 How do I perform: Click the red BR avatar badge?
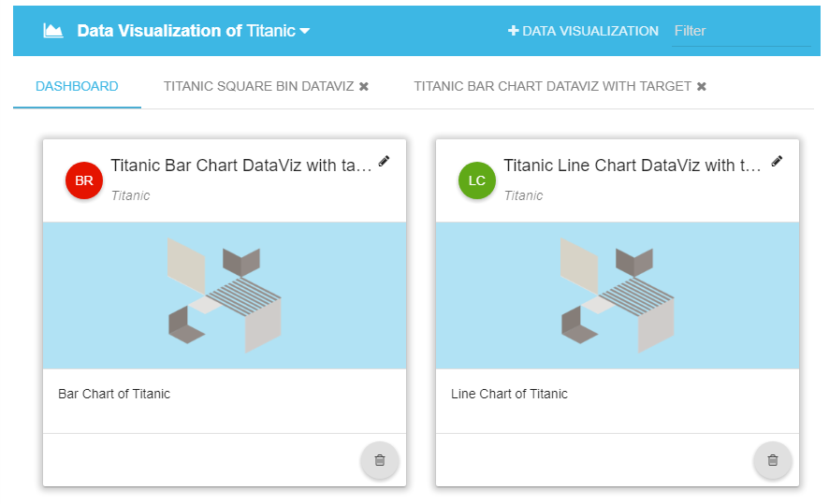84,180
